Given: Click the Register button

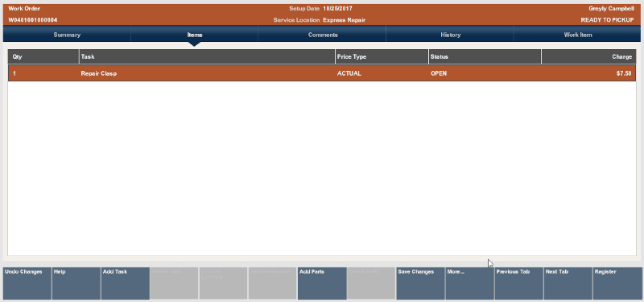Looking at the screenshot, I should tap(617, 283).
